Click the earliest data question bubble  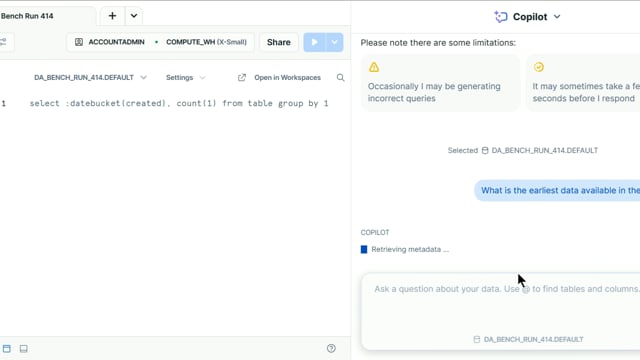pos(558,190)
